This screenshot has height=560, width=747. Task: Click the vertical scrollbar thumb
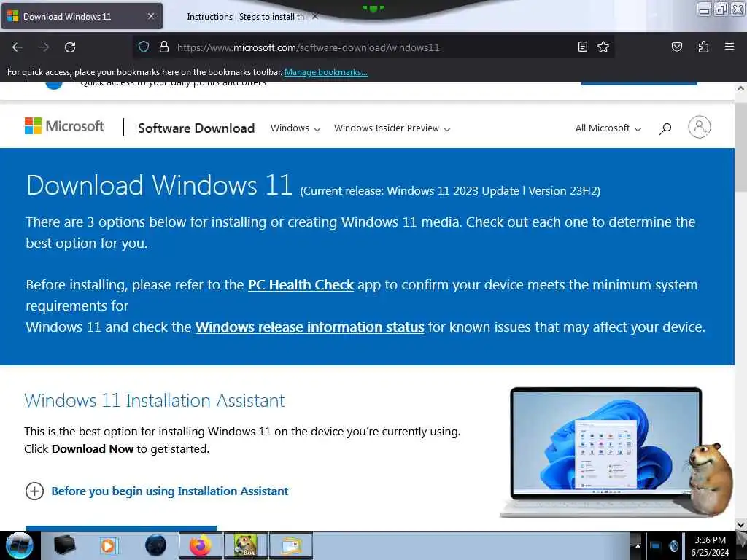[x=740, y=147]
